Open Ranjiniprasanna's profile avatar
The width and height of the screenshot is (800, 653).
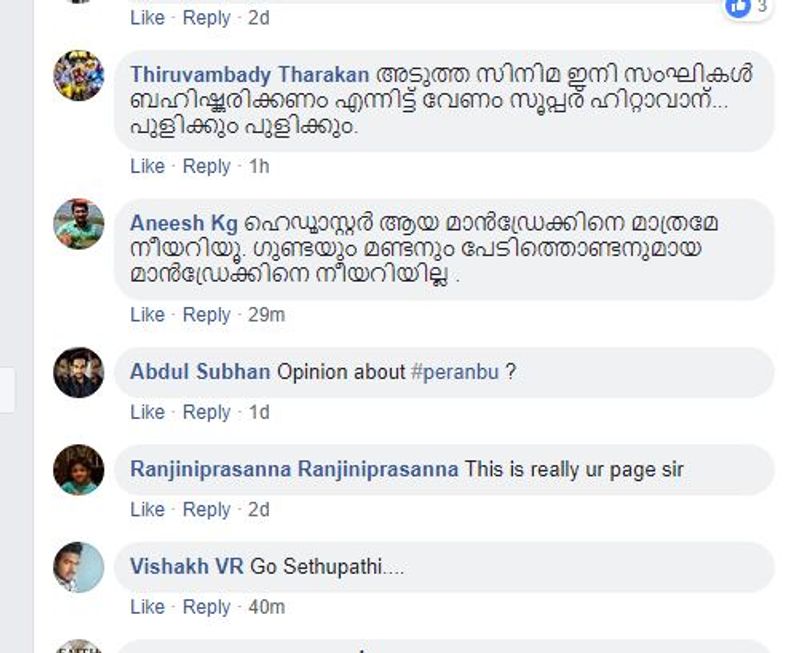pyautogui.click(x=78, y=470)
